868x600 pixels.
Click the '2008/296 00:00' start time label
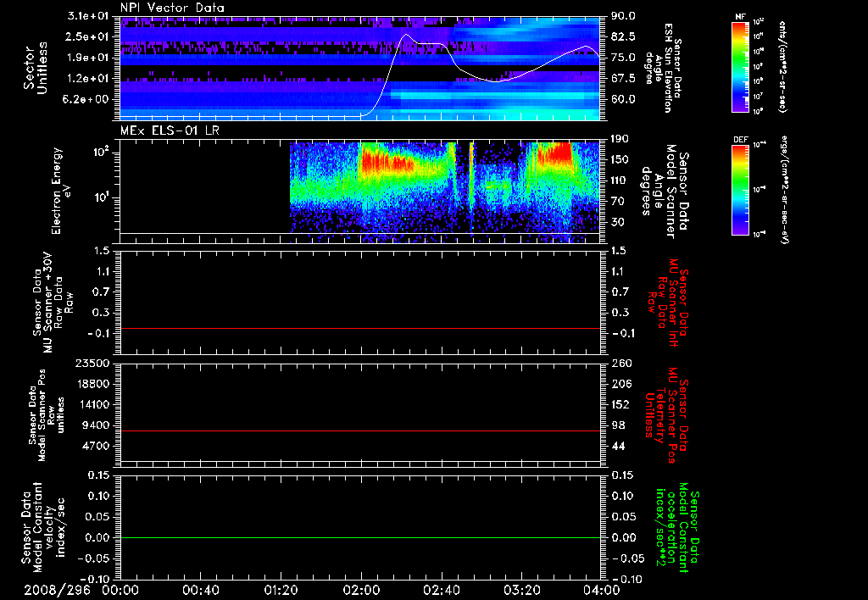coord(81,590)
